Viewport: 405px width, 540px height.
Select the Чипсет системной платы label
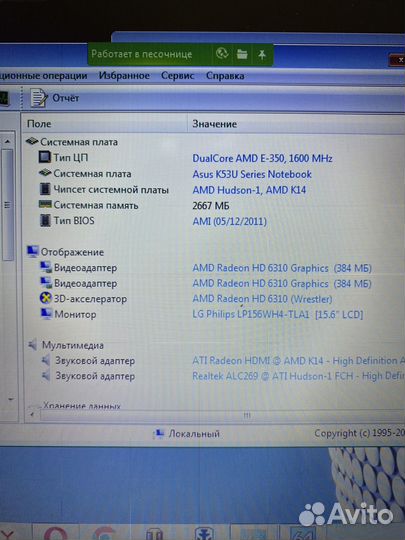111,190
